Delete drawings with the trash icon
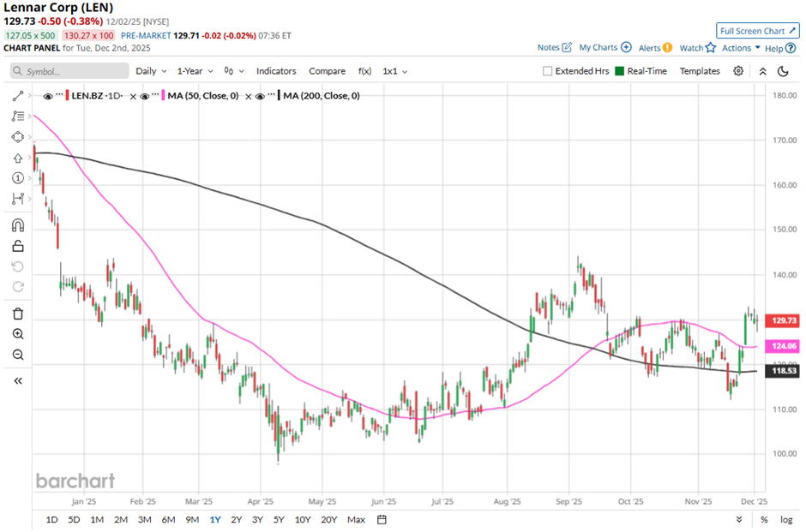The height and width of the screenshot is (532, 806). (x=18, y=314)
